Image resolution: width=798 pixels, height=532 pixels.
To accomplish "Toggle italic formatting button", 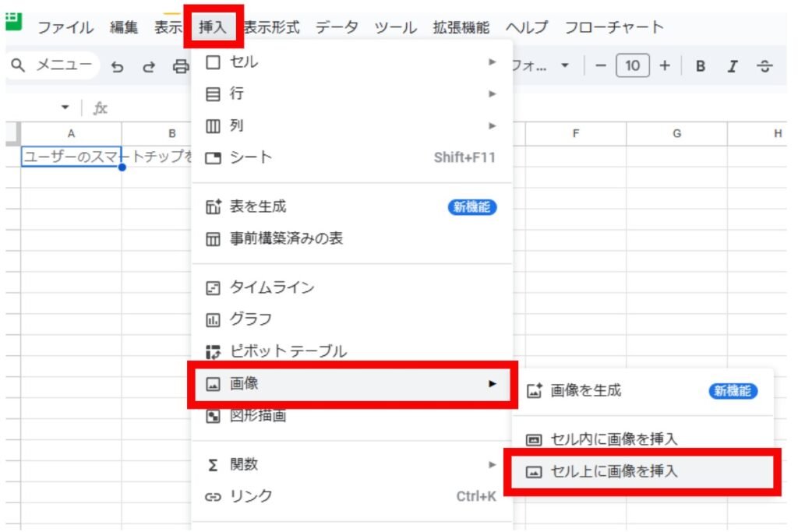I will click(x=733, y=67).
